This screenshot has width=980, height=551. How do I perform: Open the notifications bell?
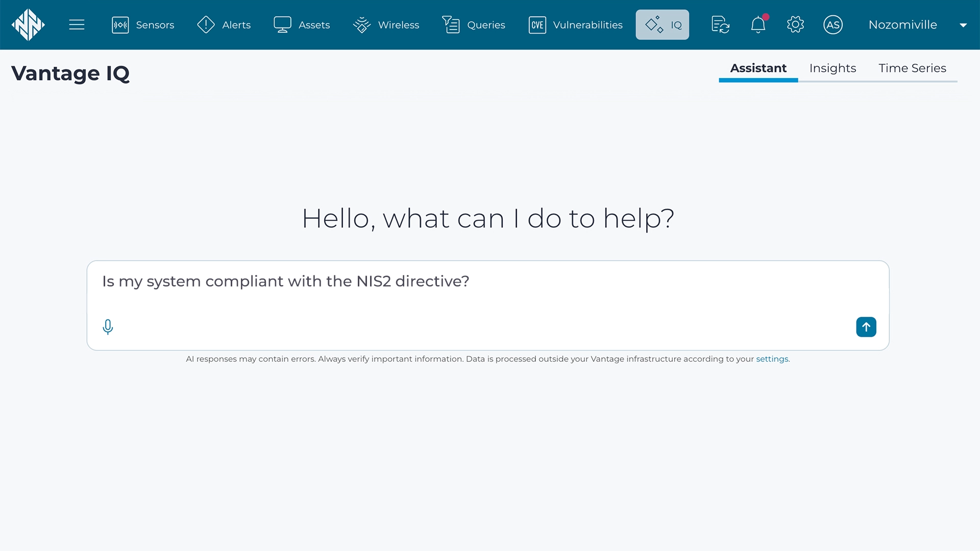click(758, 24)
